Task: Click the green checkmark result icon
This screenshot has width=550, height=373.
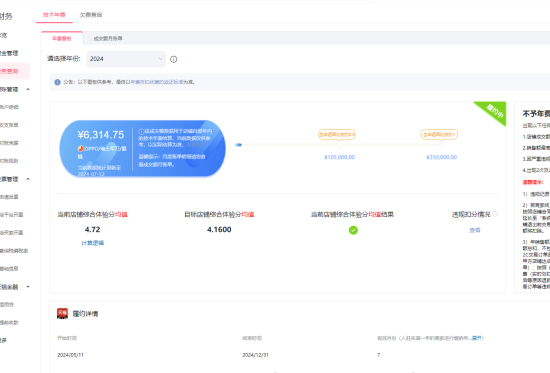Action: (353, 230)
